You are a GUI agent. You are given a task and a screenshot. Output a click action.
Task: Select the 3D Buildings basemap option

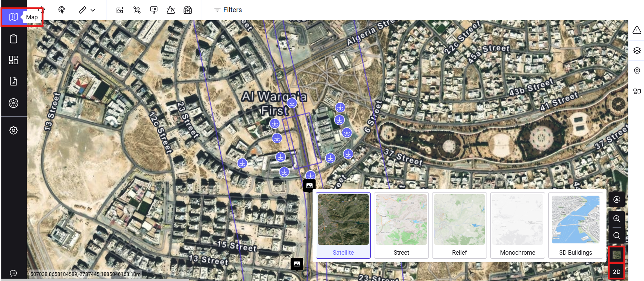576,225
